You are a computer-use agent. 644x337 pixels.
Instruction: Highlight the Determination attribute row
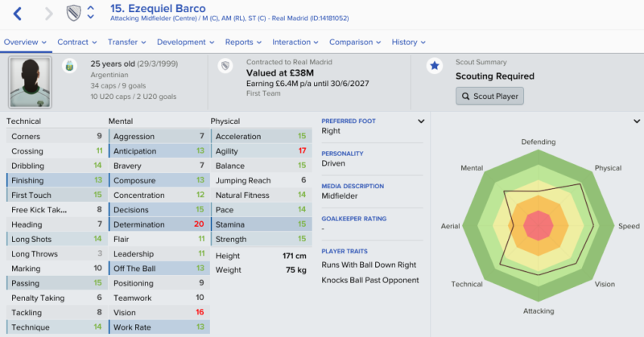159,224
